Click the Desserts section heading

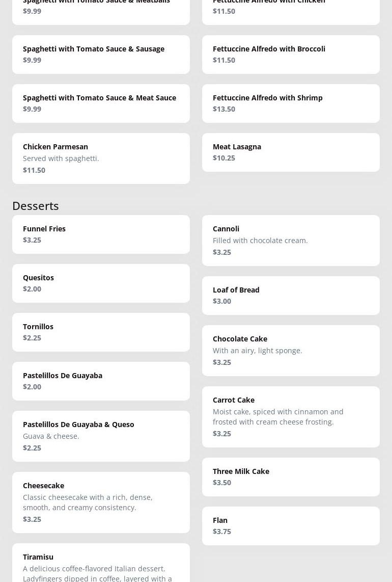tap(36, 205)
